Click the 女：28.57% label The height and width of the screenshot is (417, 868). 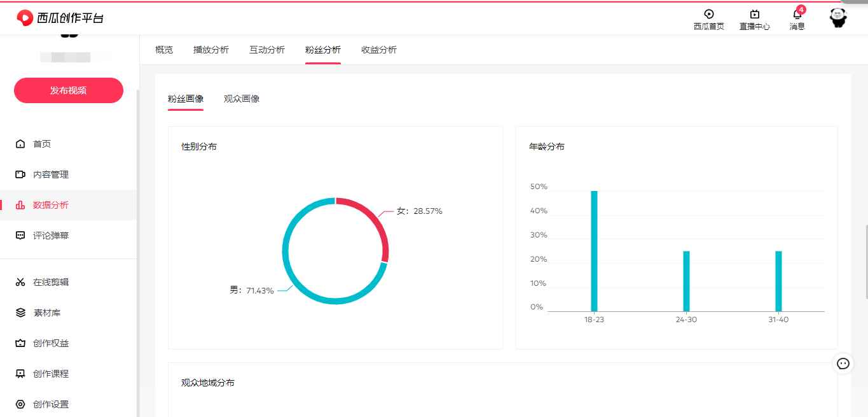click(419, 211)
